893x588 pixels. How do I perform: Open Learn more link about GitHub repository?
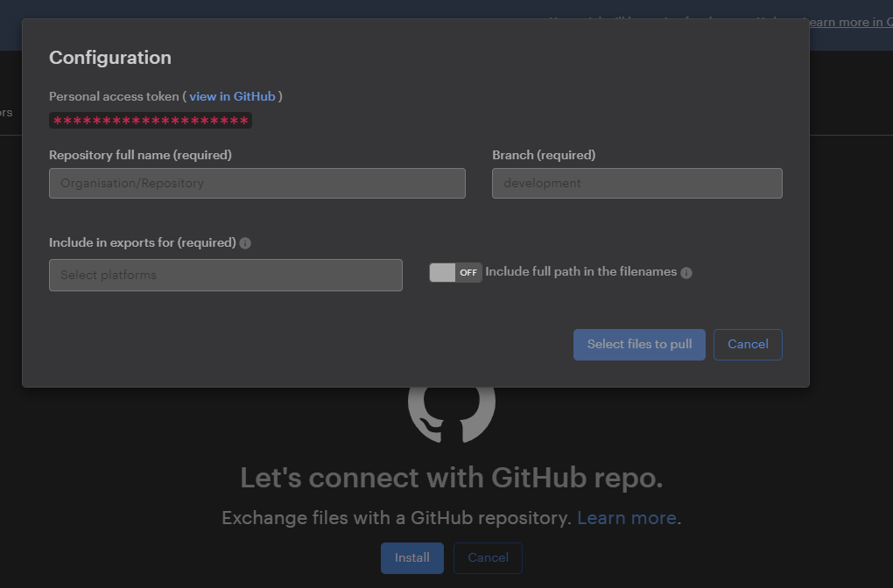click(626, 518)
